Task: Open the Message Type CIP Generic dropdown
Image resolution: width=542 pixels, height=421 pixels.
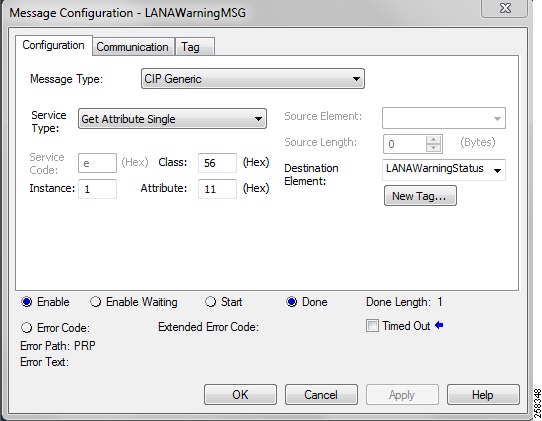Action: pyautogui.click(x=253, y=79)
